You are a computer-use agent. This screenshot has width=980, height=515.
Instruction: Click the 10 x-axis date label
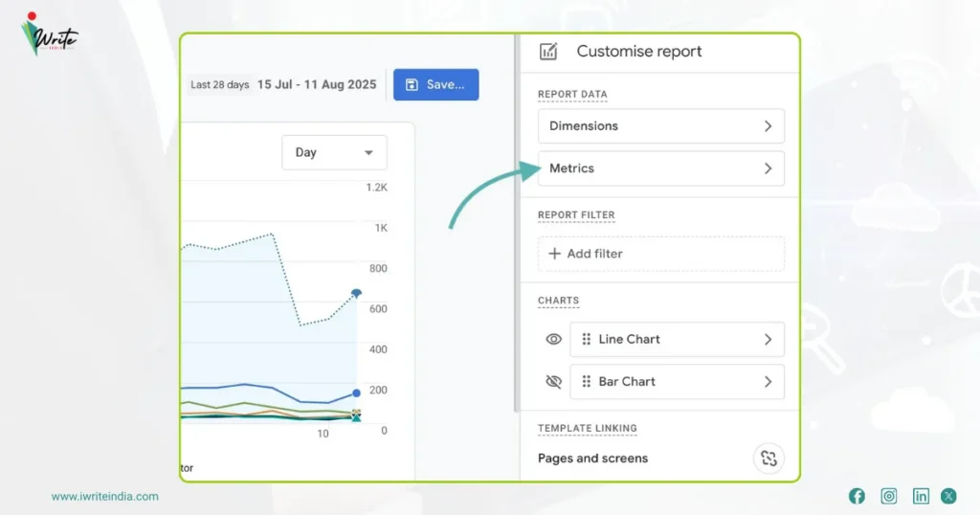[323, 434]
